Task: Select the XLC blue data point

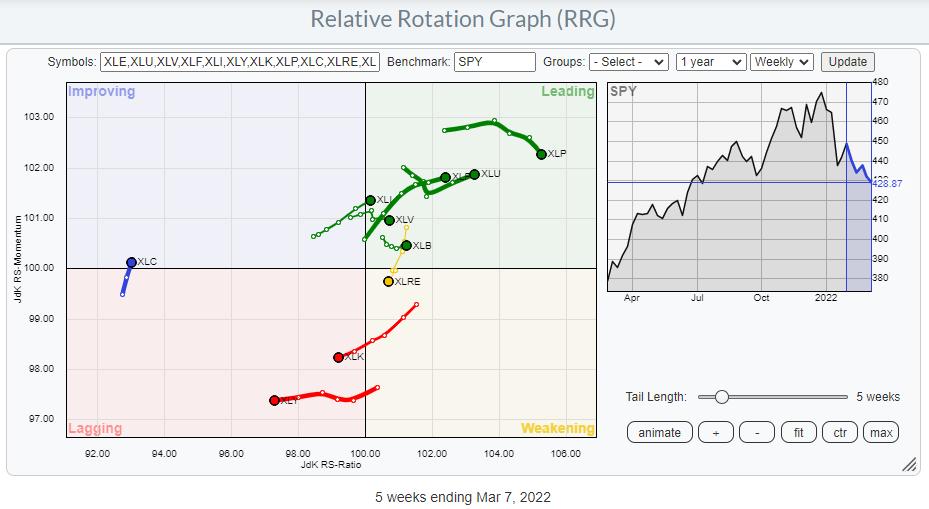Action: click(131, 262)
